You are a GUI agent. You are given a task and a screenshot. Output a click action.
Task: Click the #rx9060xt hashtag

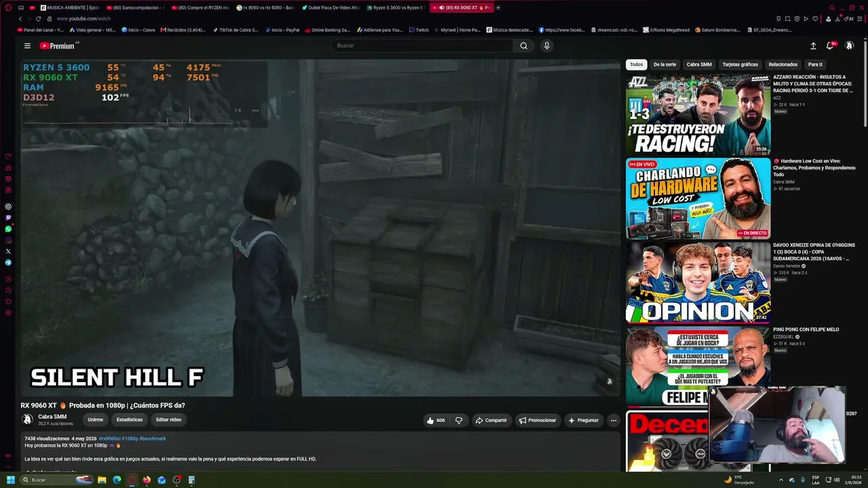click(x=109, y=439)
